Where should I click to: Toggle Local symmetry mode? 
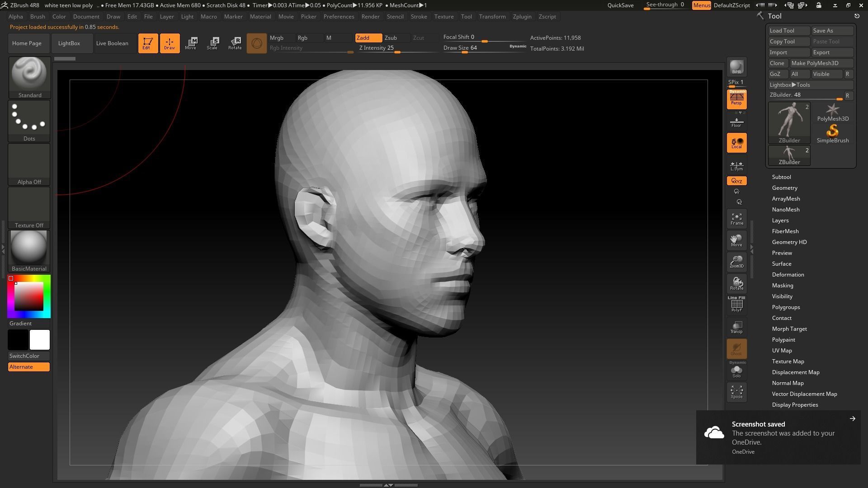tap(736, 143)
